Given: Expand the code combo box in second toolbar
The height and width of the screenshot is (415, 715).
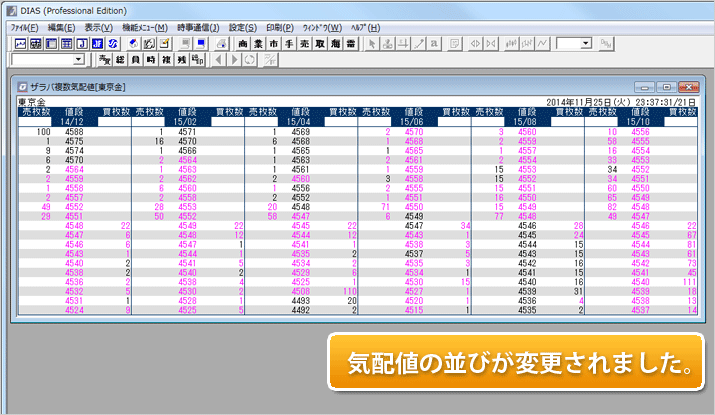Looking at the screenshot, I should pyautogui.click(x=79, y=60).
